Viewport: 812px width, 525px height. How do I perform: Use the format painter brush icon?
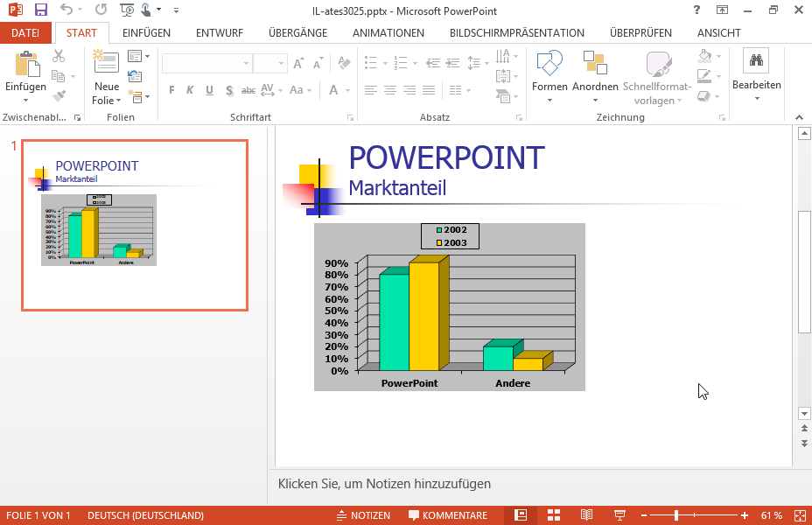click(x=59, y=95)
